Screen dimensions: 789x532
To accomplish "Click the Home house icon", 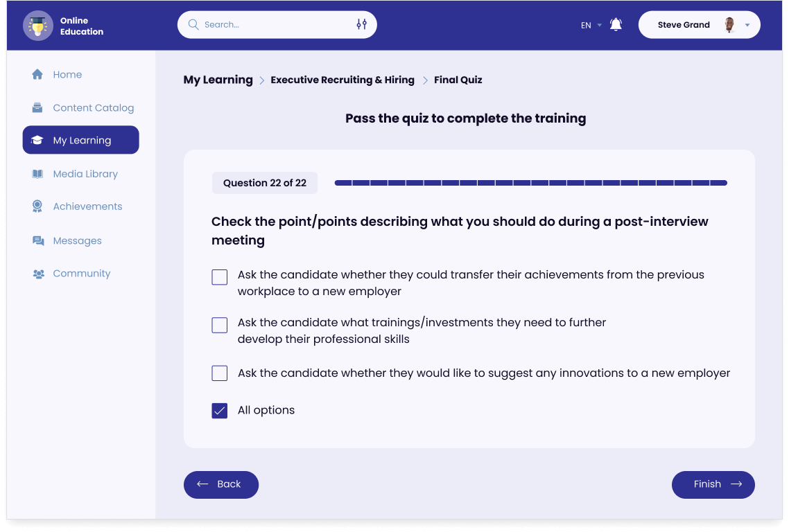I will coord(37,75).
